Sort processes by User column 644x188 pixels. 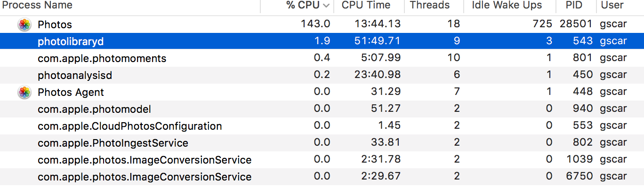[612, 6]
